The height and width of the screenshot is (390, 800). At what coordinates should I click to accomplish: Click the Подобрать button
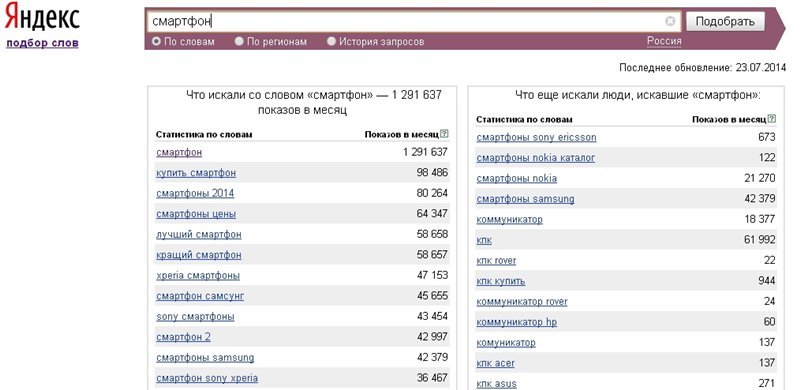pyautogui.click(x=725, y=21)
